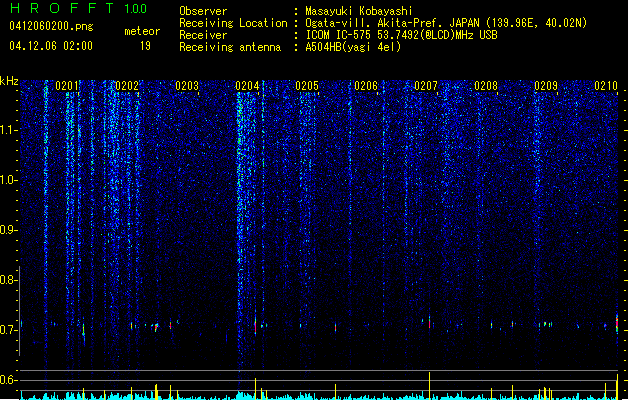Click the 0207 time marker
The height and width of the screenshot is (400, 629).
[426, 86]
